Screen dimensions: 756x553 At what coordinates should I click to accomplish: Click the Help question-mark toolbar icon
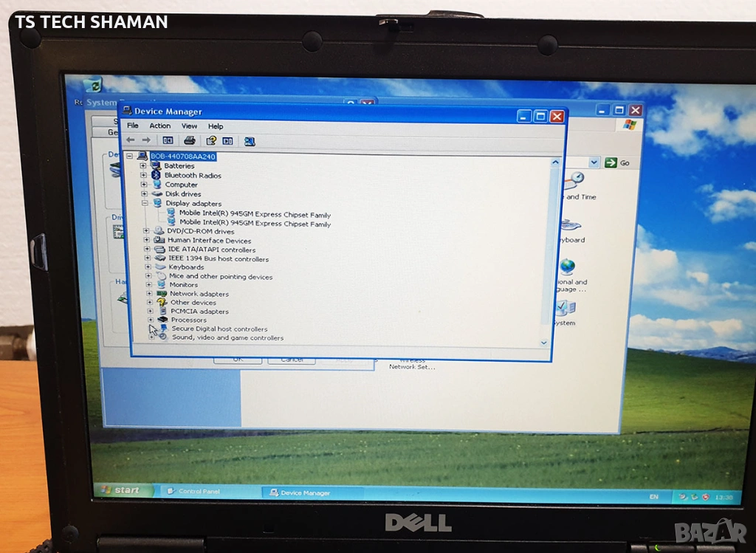[x=211, y=141]
